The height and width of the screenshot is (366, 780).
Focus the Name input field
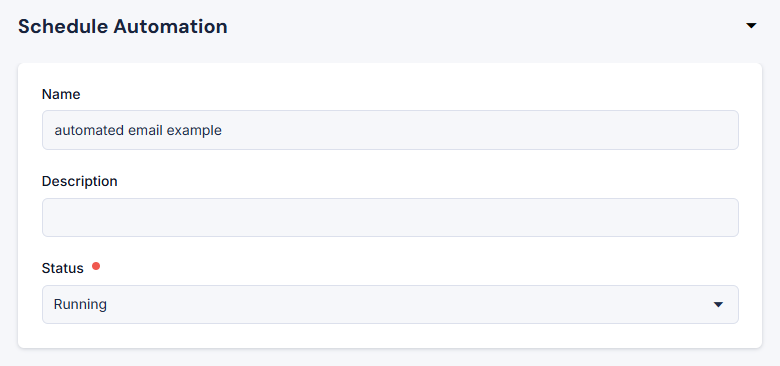(x=390, y=130)
